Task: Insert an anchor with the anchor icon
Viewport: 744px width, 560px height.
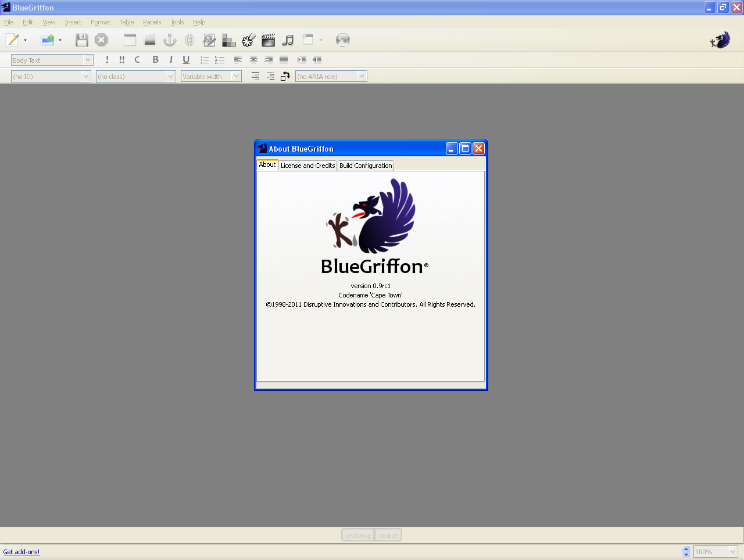Action: point(169,40)
